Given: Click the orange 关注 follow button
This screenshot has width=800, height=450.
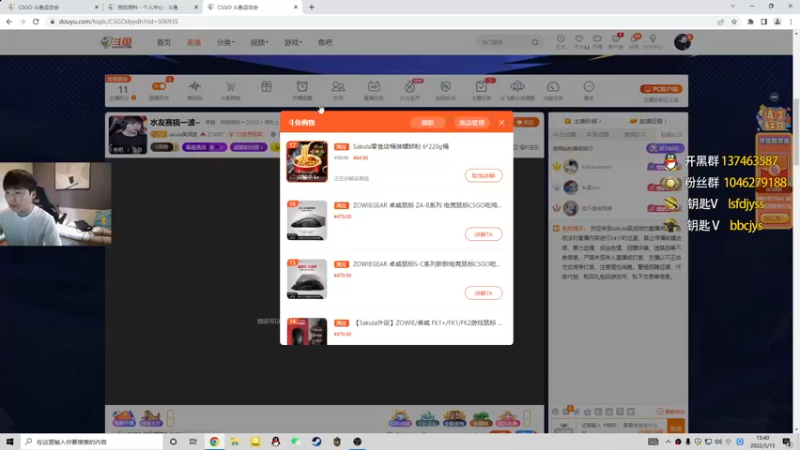Looking at the screenshot, I should click(526, 122).
